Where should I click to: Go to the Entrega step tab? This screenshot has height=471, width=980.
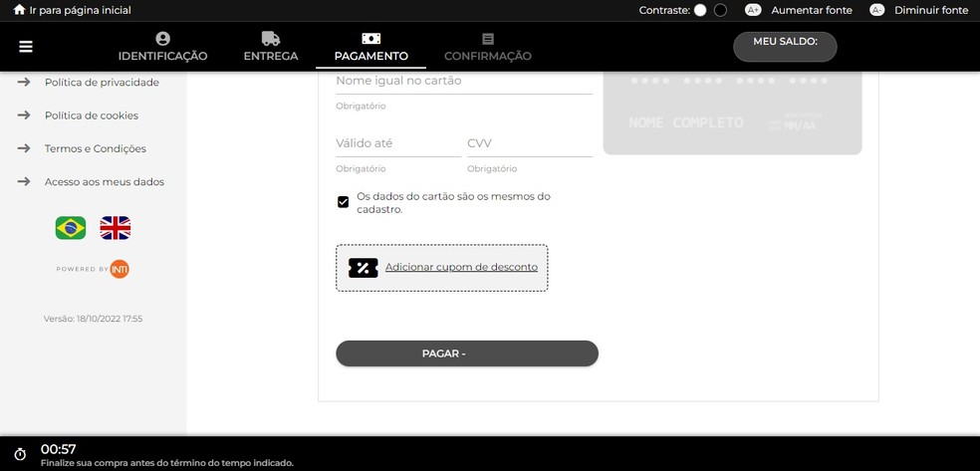pos(271,47)
